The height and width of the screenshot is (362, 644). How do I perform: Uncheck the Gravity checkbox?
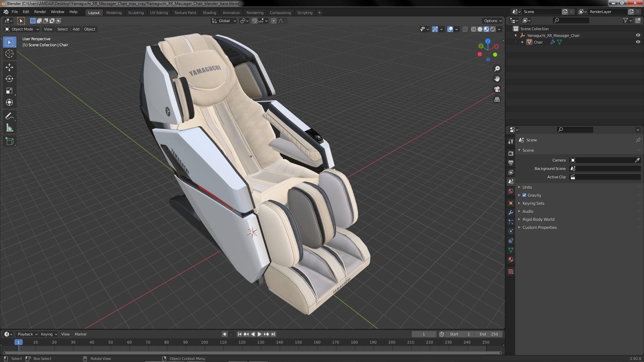(524, 195)
